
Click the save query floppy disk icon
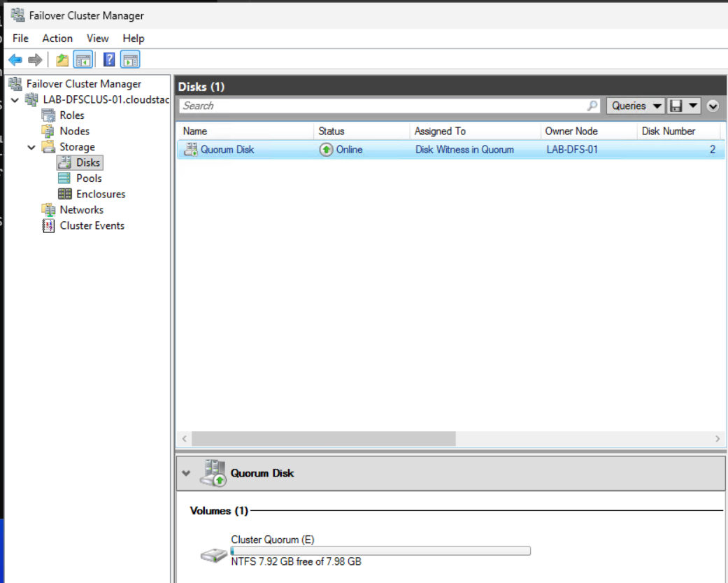pos(676,106)
